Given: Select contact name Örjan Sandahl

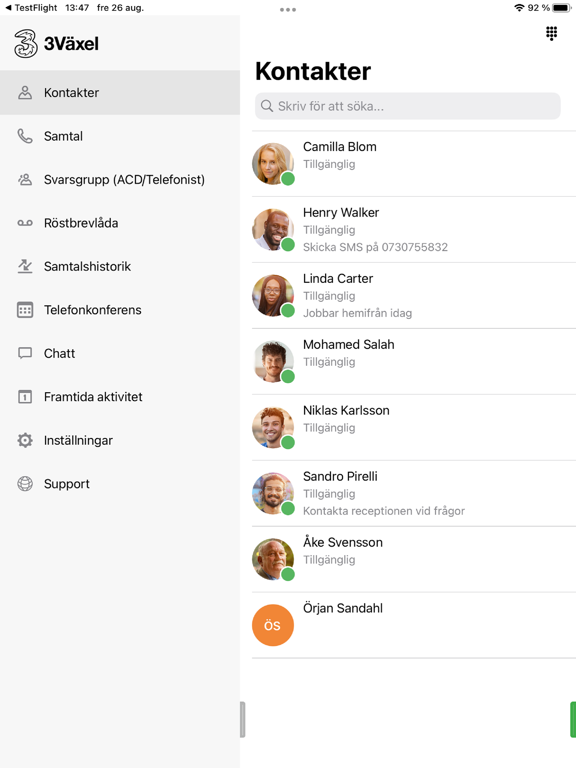Looking at the screenshot, I should [x=342, y=608].
